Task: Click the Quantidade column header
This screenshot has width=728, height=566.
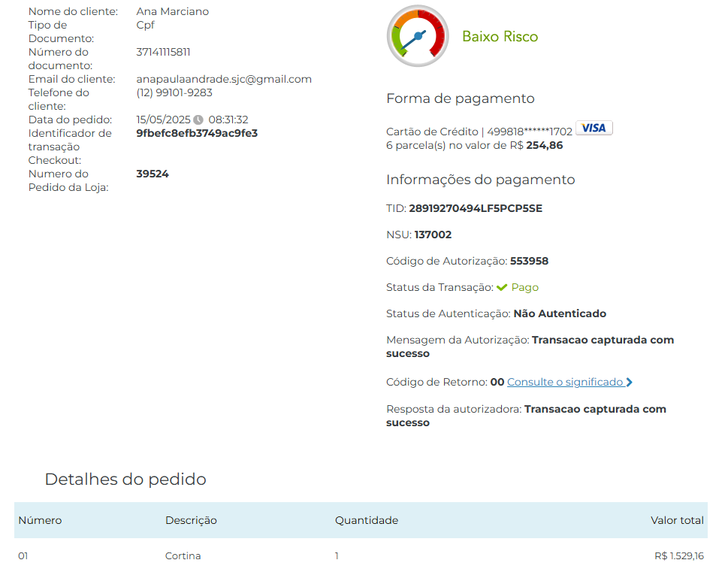Action: pyautogui.click(x=367, y=520)
